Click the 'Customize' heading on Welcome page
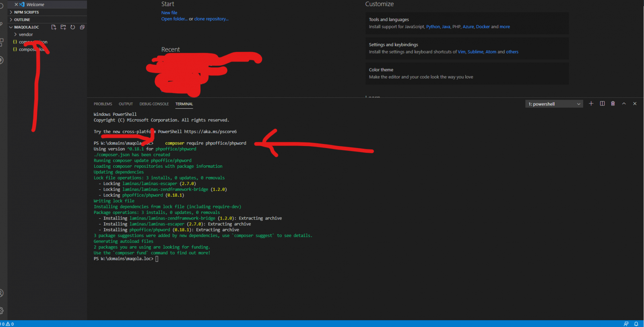 380,4
